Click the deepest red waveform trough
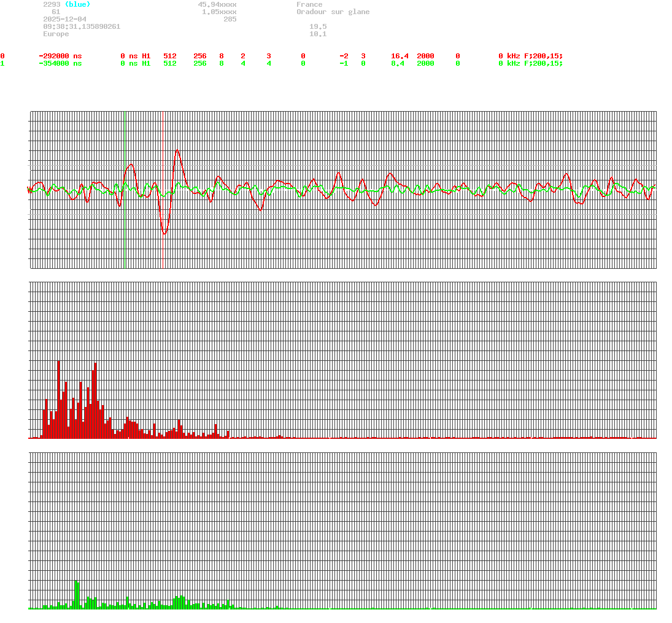 click(164, 233)
